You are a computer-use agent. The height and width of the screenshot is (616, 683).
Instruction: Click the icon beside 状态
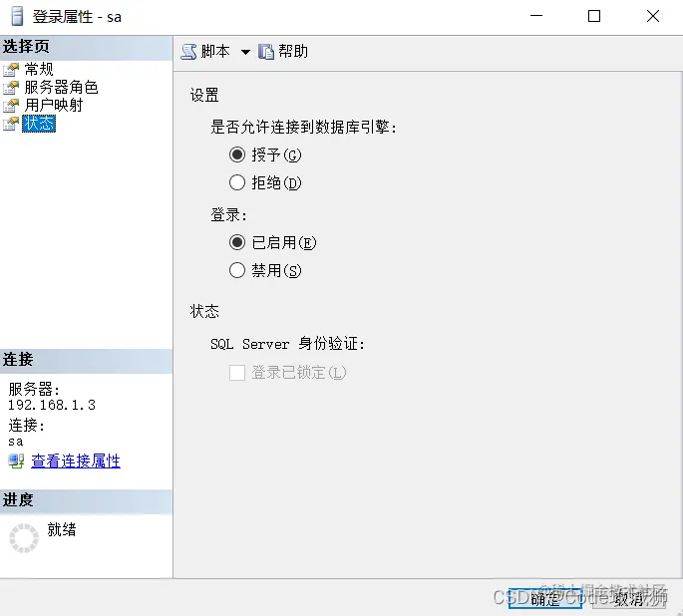11,124
